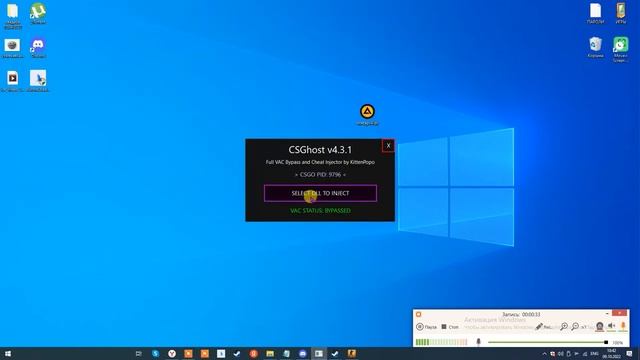Screen dimensions: 640x360
Task: Toggle recorder system sound speaker
Action: point(611,326)
